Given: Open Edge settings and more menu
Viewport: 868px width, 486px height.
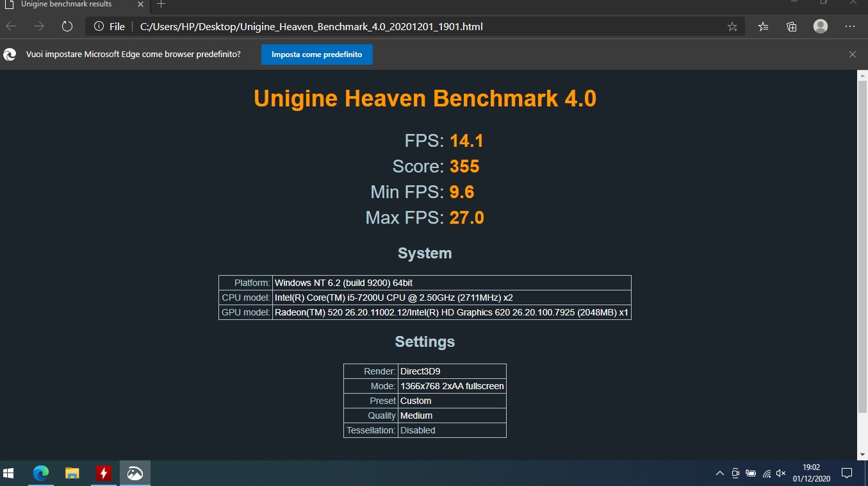Looking at the screenshot, I should (x=850, y=26).
